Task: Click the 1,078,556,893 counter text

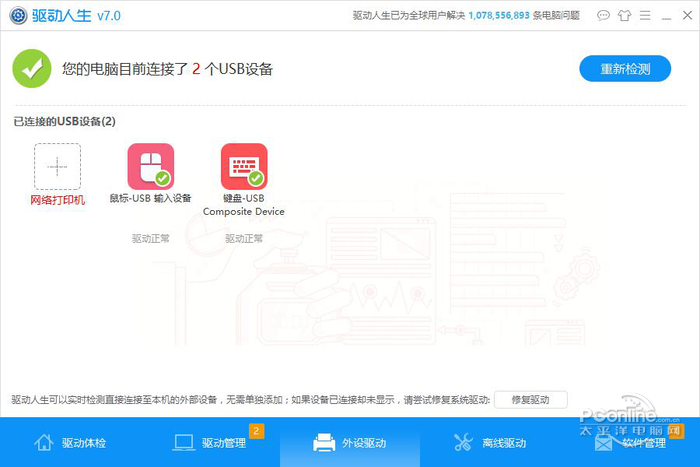Action: click(x=499, y=16)
